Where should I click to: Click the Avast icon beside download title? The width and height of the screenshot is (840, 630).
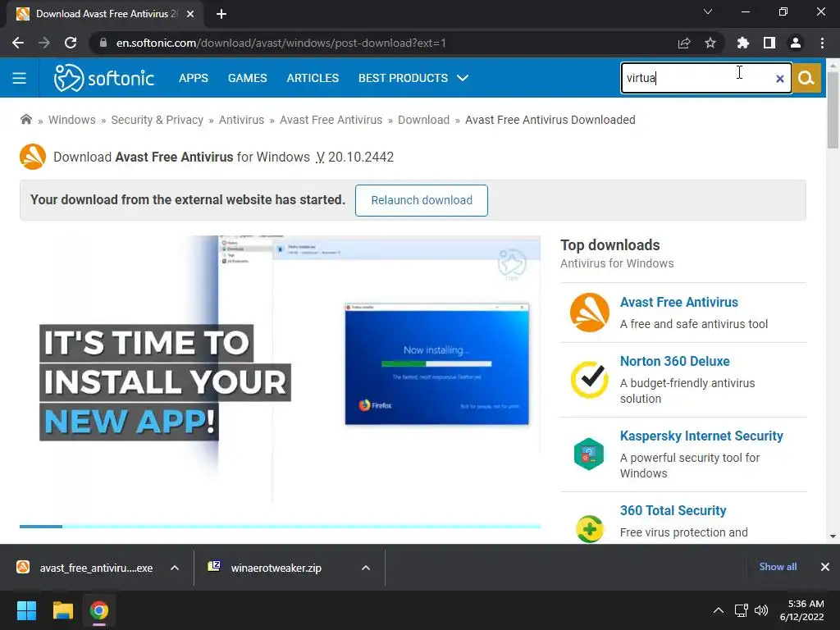point(33,157)
